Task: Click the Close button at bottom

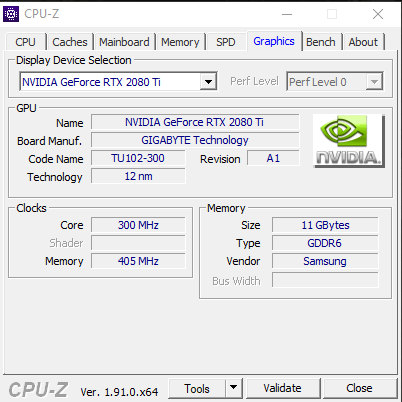Action: [x=359, y=388]
